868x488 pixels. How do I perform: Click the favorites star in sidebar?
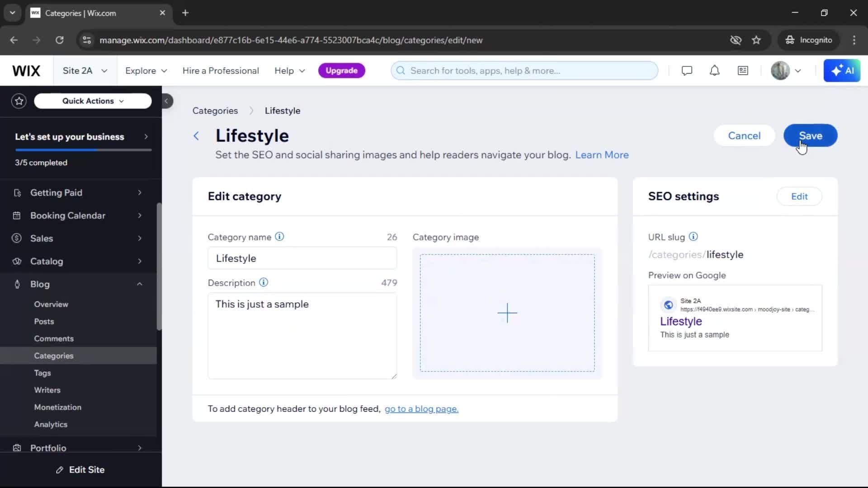(19, 101)
